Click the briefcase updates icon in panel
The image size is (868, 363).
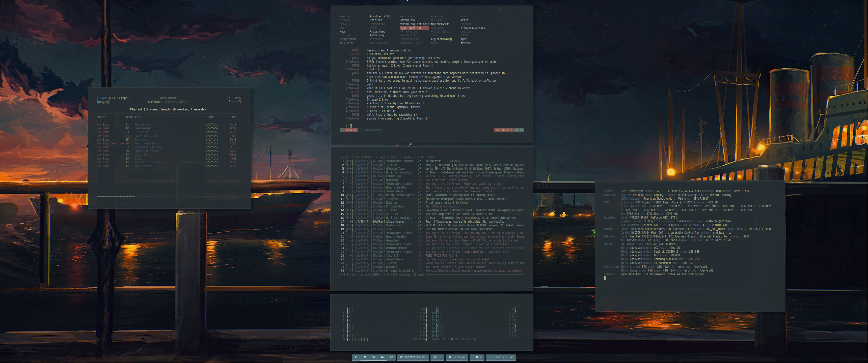pyautogui.click(x=477, y=357)
